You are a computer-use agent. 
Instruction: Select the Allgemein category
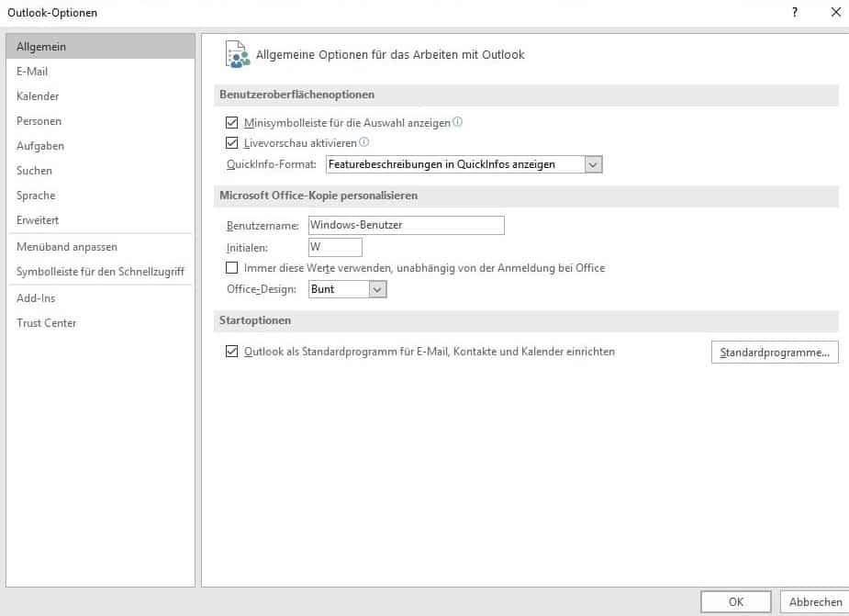pyautogui.click(x=101, y=47)
